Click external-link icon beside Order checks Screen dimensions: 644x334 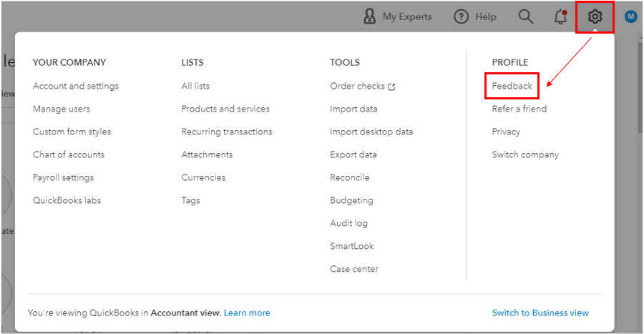(391, 87)
